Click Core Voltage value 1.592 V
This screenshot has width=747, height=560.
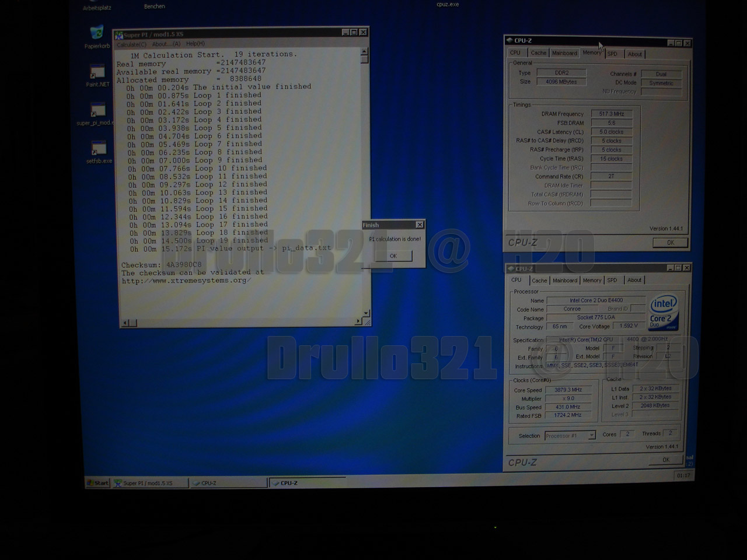628,326
